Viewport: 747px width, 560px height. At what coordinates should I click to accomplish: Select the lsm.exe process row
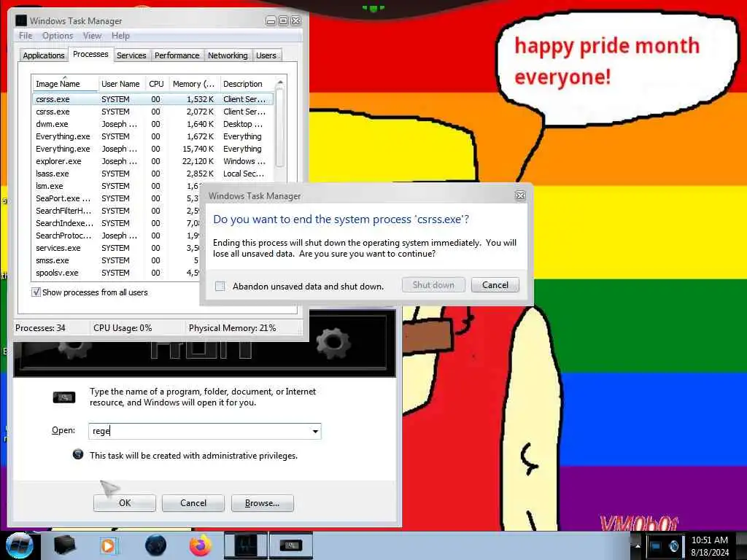116,186
